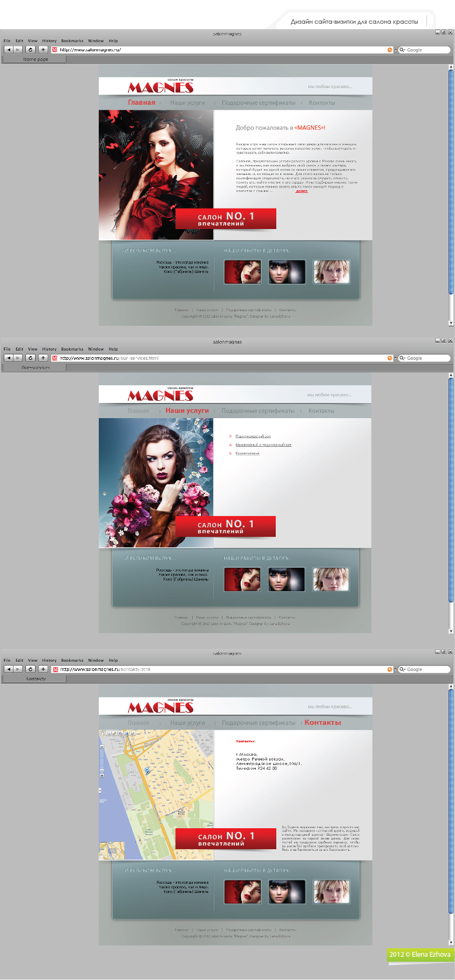Image resolution: width=455 pixels, height=980 pixels.
Task: Click the address field showing kontakty.html
Action: (x=222, y=669)
